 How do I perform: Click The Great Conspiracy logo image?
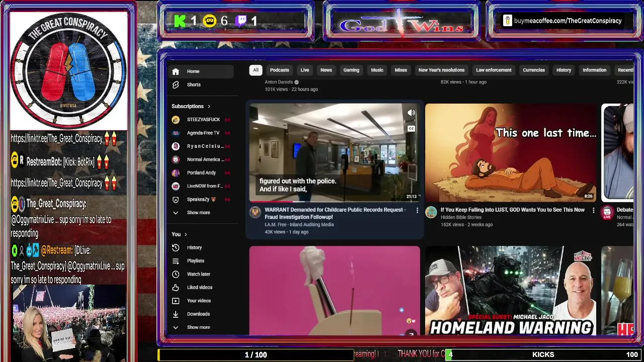point(68,70)
